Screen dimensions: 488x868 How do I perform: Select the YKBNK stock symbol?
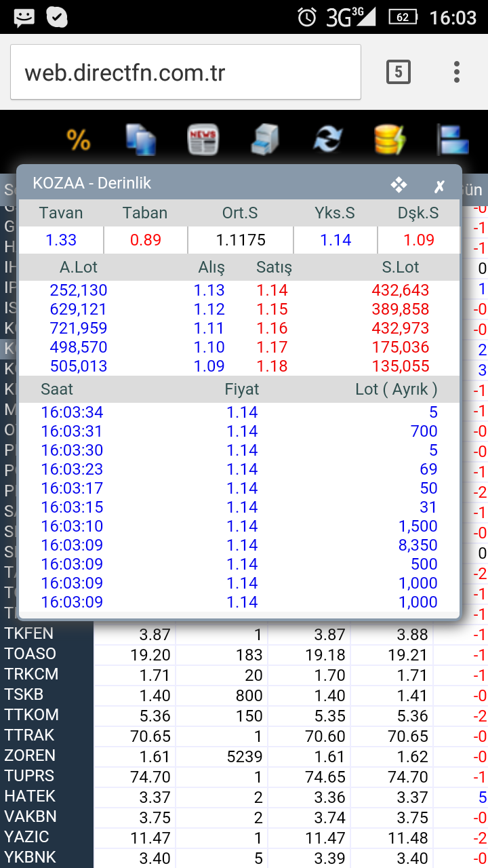pos(30,857)
